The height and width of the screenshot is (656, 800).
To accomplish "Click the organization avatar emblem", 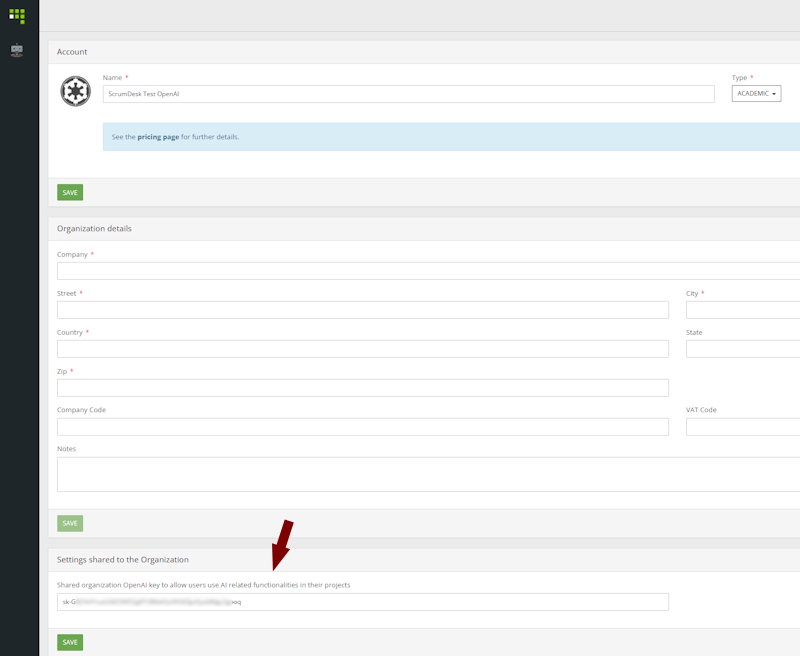I will (x=76, y=91).
